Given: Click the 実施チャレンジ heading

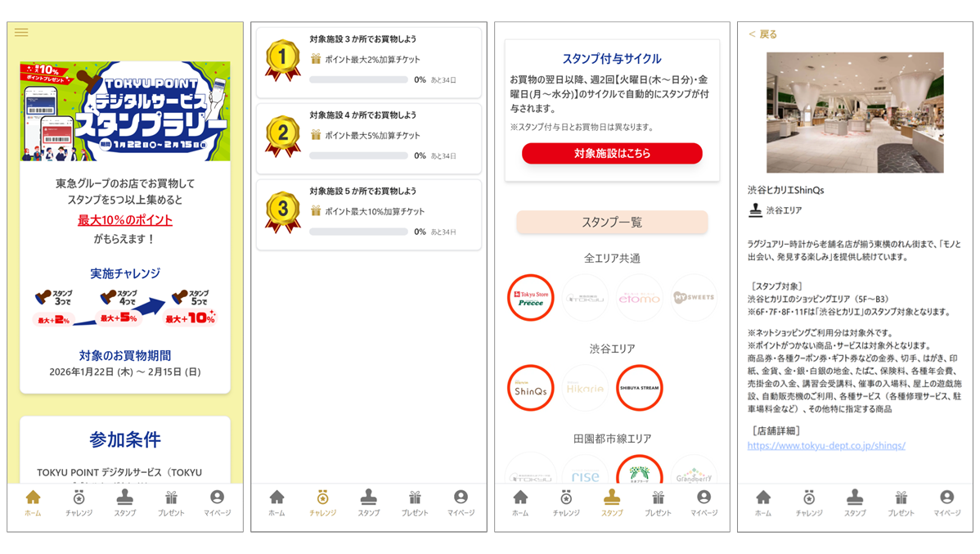Looking at the screenshot, I should pyautogui.click(x=125, y=273).
